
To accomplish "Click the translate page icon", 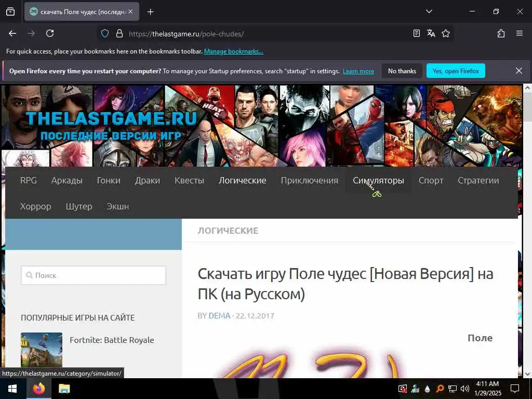I will (x=431, y=33).
